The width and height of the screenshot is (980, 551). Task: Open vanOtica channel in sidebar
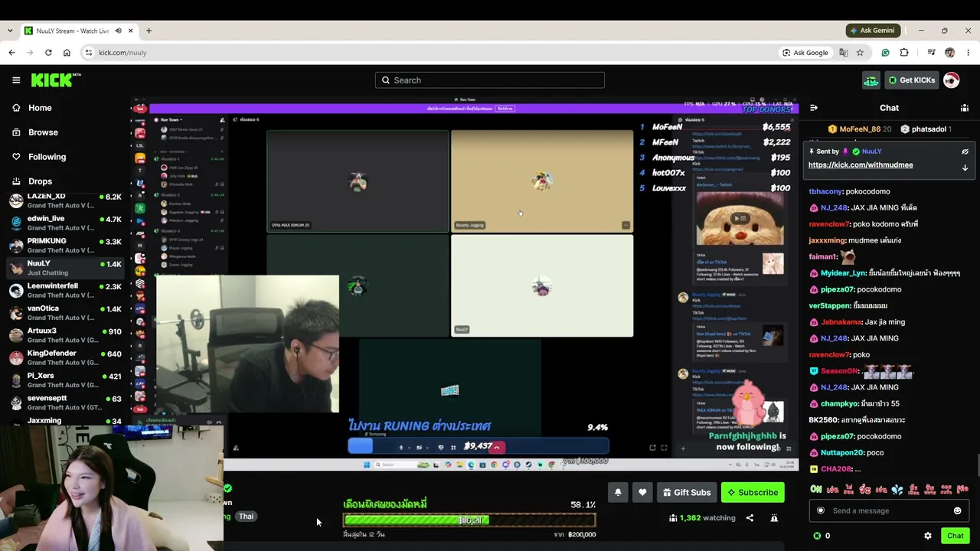click(65, 312)
